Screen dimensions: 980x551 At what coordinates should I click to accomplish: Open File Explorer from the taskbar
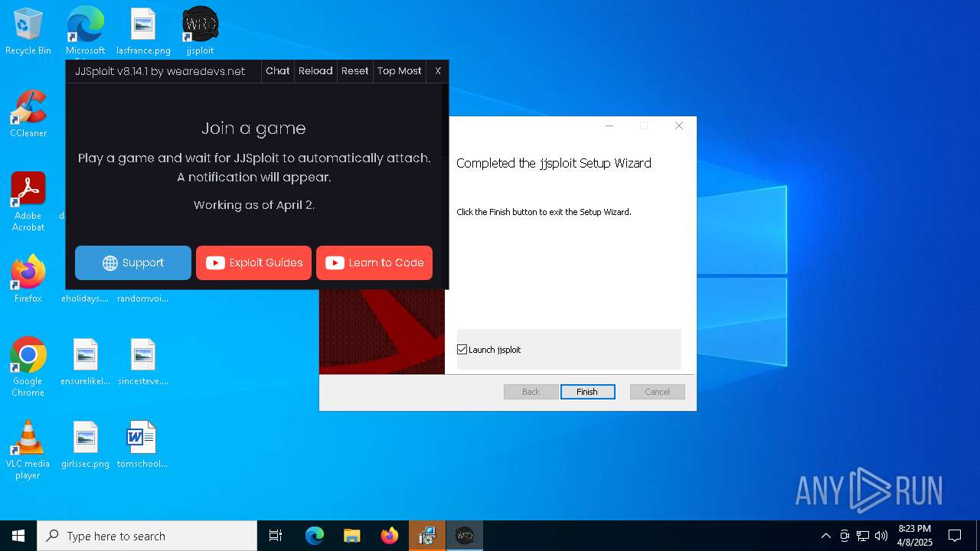351,536
